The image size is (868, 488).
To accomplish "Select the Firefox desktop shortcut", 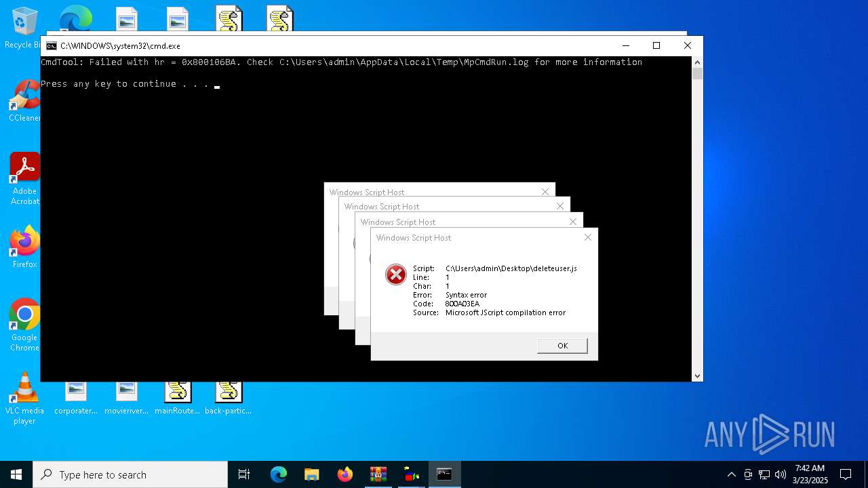I will click(24, 247).
